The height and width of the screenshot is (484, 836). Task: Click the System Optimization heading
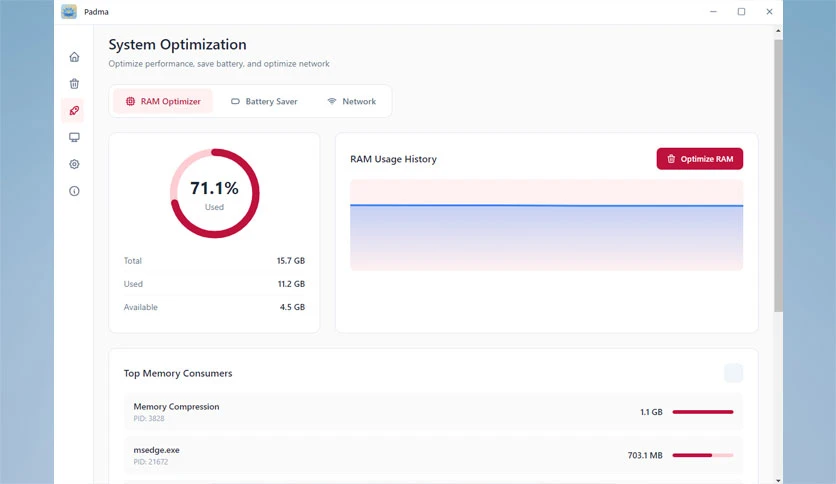[x=178, y=44]
